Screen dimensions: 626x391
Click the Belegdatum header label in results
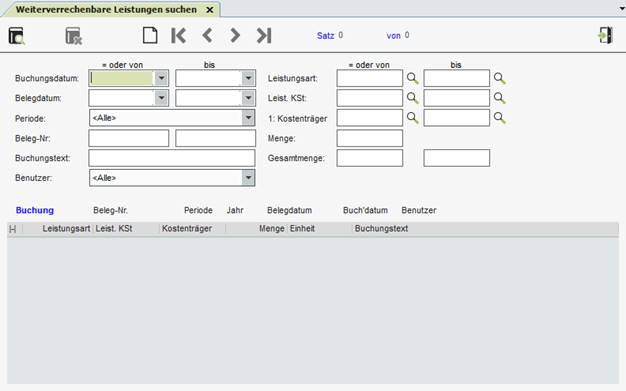(289, 210)
